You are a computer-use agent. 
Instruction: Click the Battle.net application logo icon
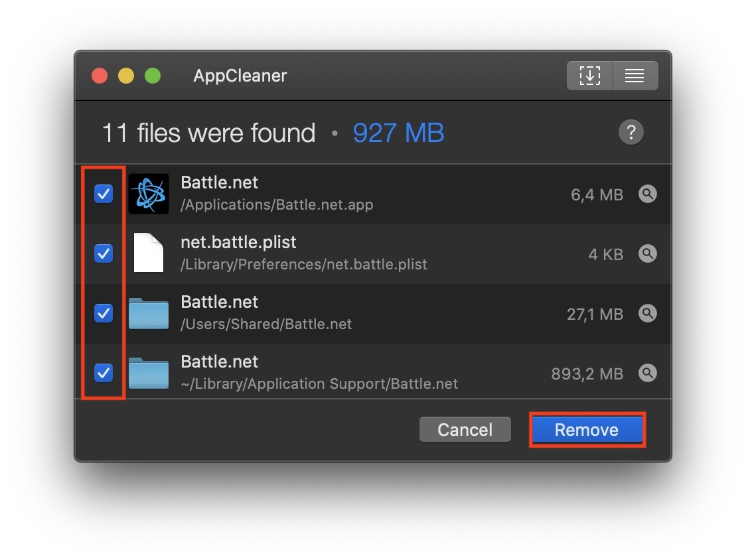149,194
